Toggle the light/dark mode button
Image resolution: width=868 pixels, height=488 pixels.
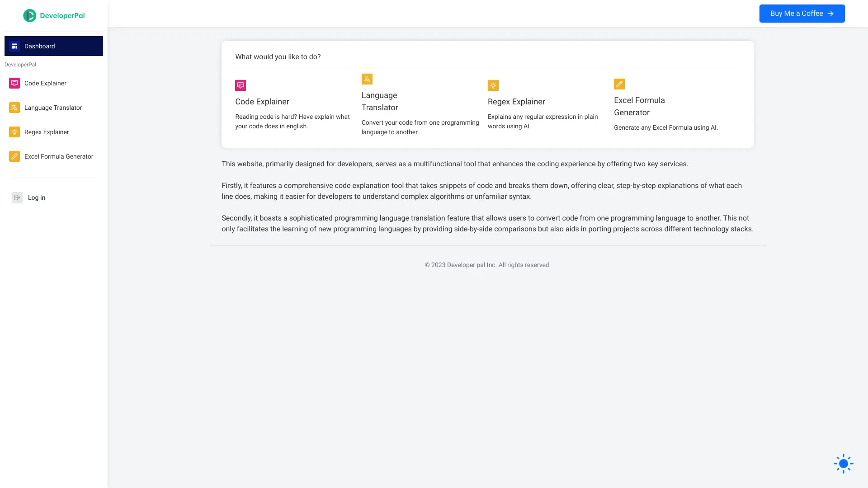843,464
